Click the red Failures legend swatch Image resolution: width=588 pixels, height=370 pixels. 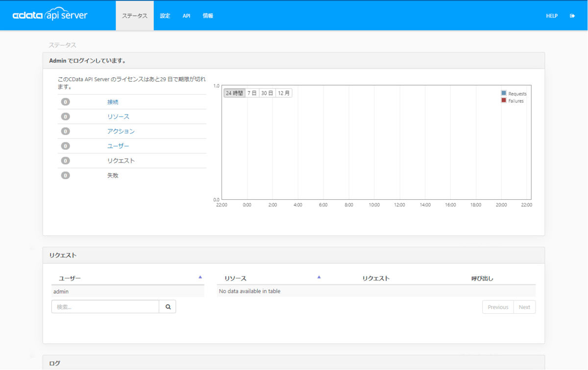[x=504, y=100]
